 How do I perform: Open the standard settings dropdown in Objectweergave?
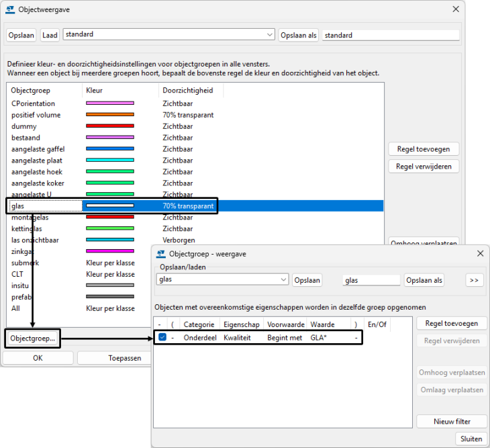point(168,34)
